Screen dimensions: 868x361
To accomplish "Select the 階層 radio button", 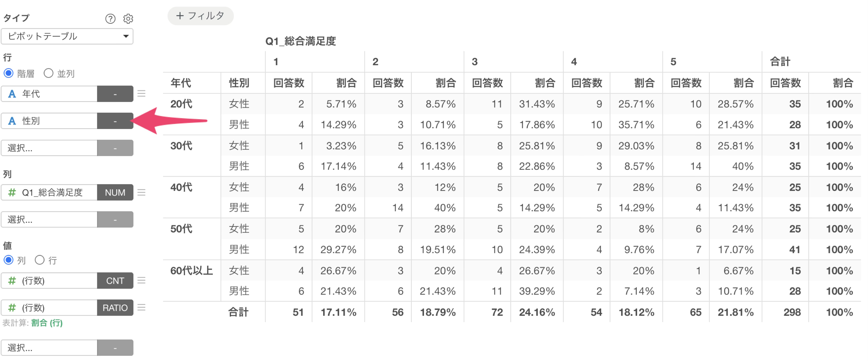I will [x=8, y=73].
